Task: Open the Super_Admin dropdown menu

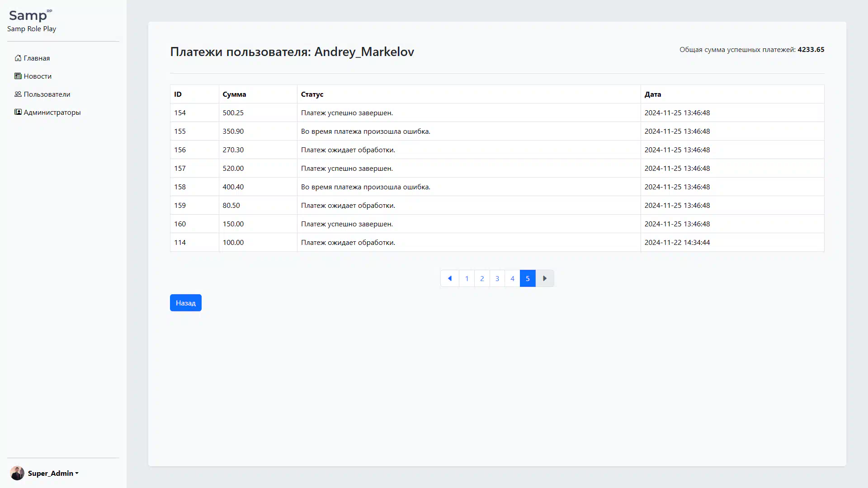Action: coord(53,473)
